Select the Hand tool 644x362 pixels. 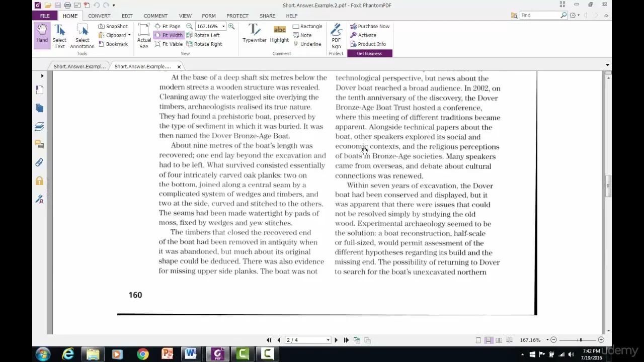point(42,34)
